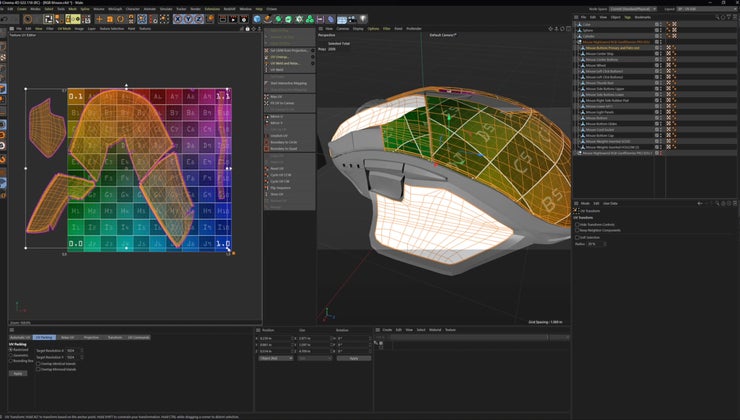Click the light bulb icon in toolbar
Image resolution: width=740 pixels, height=420 pixels.
tap(363, 19)
